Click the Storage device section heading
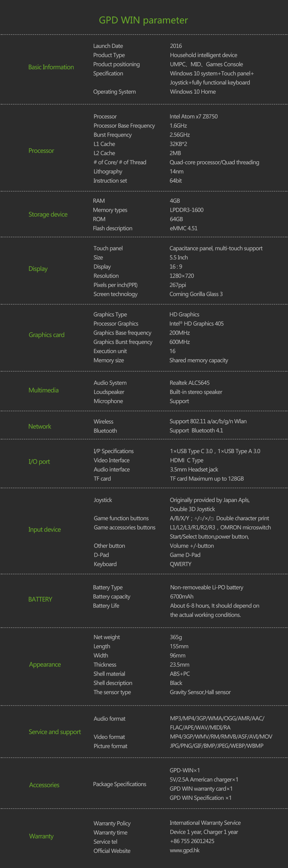Viewport: 288px width, 868px height. pos(48,214)
